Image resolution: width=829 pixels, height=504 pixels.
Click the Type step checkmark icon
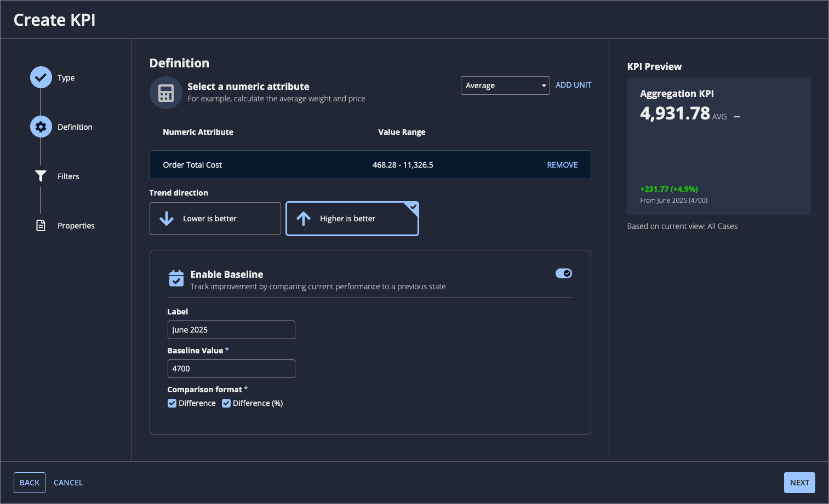coord(41,77)
